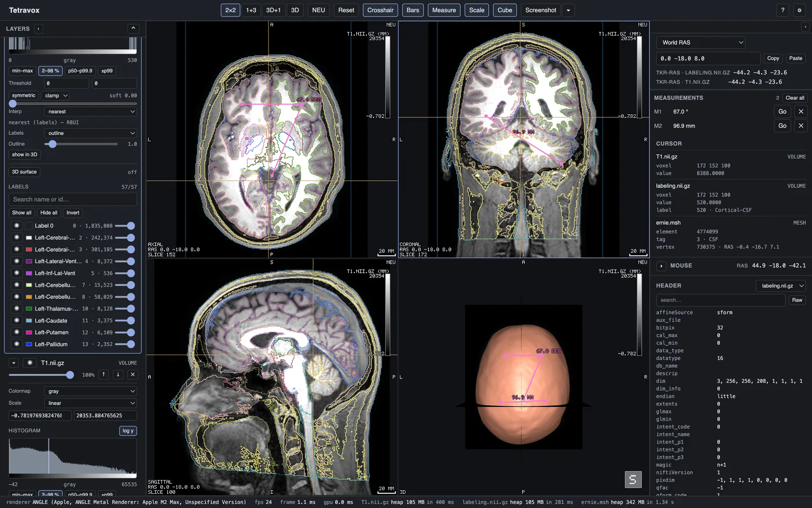Screen dimensions: 812x508
Task: Hide the Left-Putamen label
Action: [x=17, y=333]
